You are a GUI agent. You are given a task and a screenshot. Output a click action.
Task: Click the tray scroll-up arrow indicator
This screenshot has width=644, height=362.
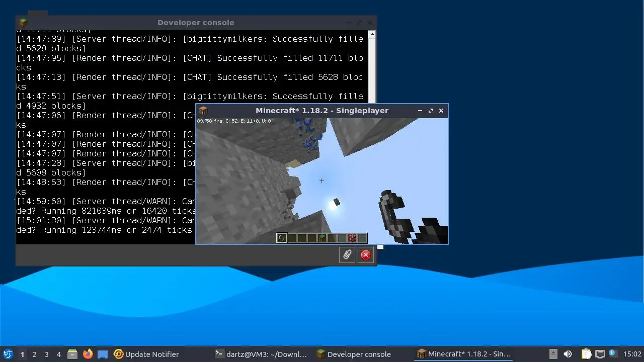point(553,353)
